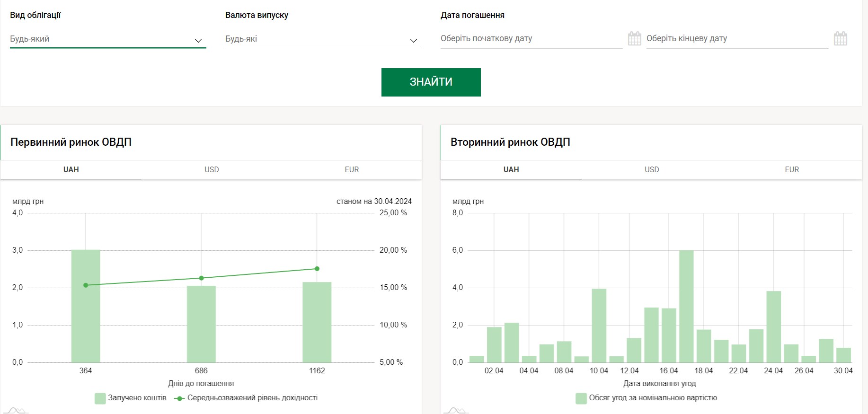Select USD tab in Первинний ринок ОВДП
The width and height of the screenshot is (868, 414).
pyautogui.click(x=212, y=169)
